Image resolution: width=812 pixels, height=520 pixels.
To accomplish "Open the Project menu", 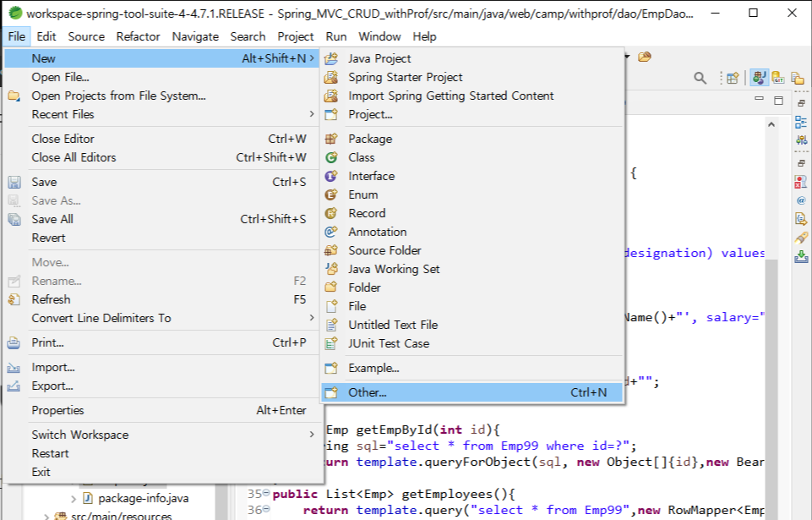I will (x=296, y=37).
